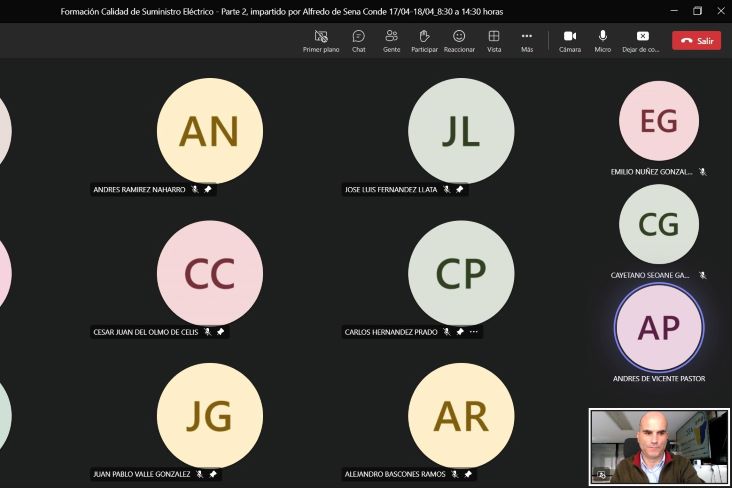This screenshot has height=488, width=732.
Task: Click the name ANDRES DE VICENTE PASTOR
Action: [659, 378]
